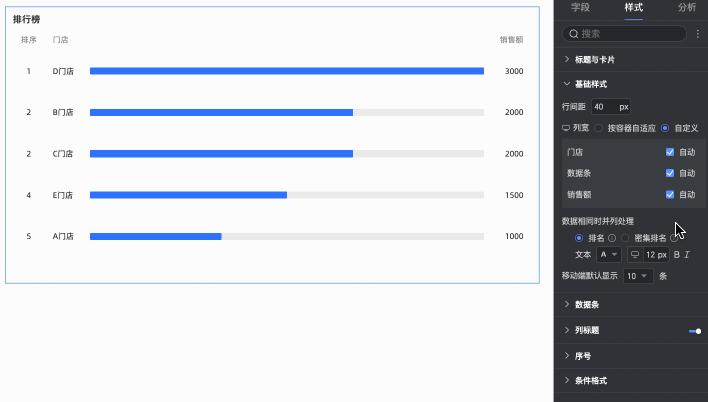The width and height of the screenshot is (708, 402).
Task: Collapse the 基础样式 section
Action: pos(591,84)
